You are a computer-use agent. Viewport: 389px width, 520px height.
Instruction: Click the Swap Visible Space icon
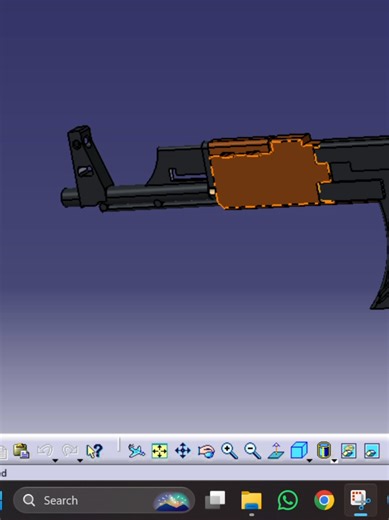click(x=372, y=451)
